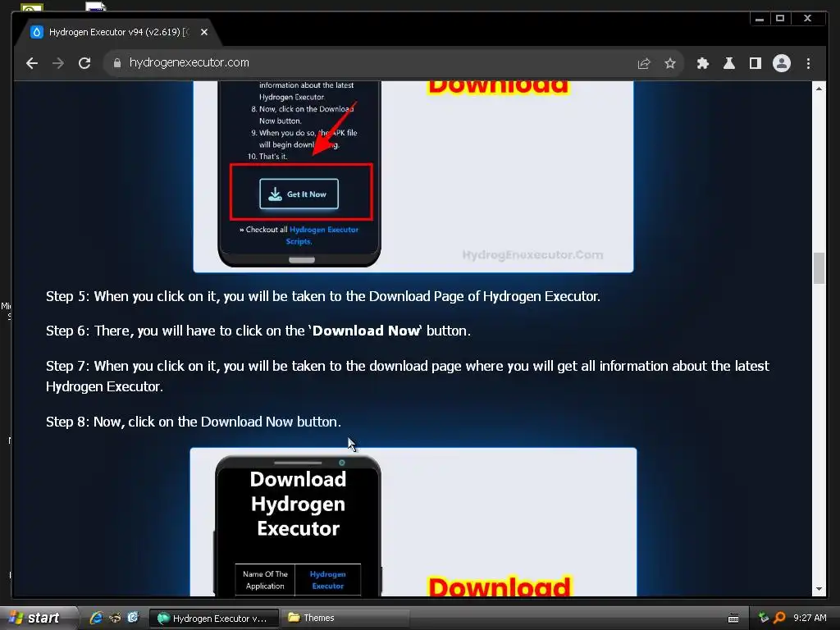Bookmark this page with the star icon
Image resolution: width=840 pixels, height=630 pixels.
tap(669, 63)
